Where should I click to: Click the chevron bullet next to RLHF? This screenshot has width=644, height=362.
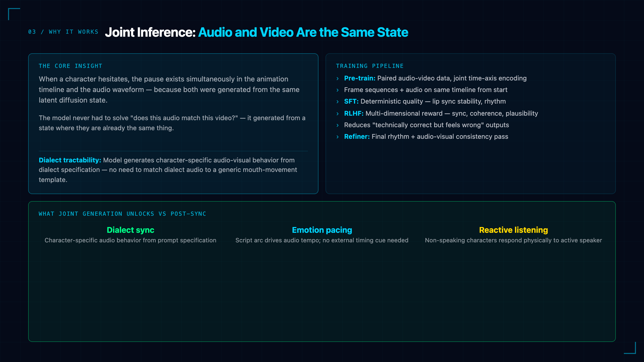338,114
